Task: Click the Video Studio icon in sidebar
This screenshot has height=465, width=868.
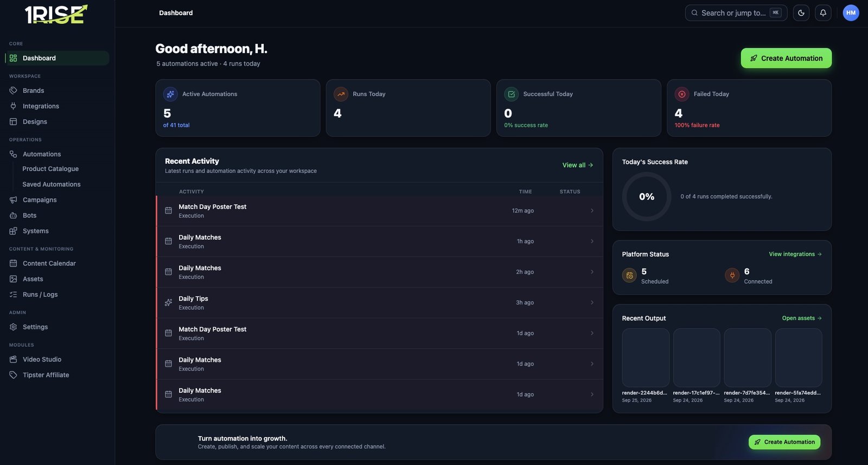Action: point(13,359)
